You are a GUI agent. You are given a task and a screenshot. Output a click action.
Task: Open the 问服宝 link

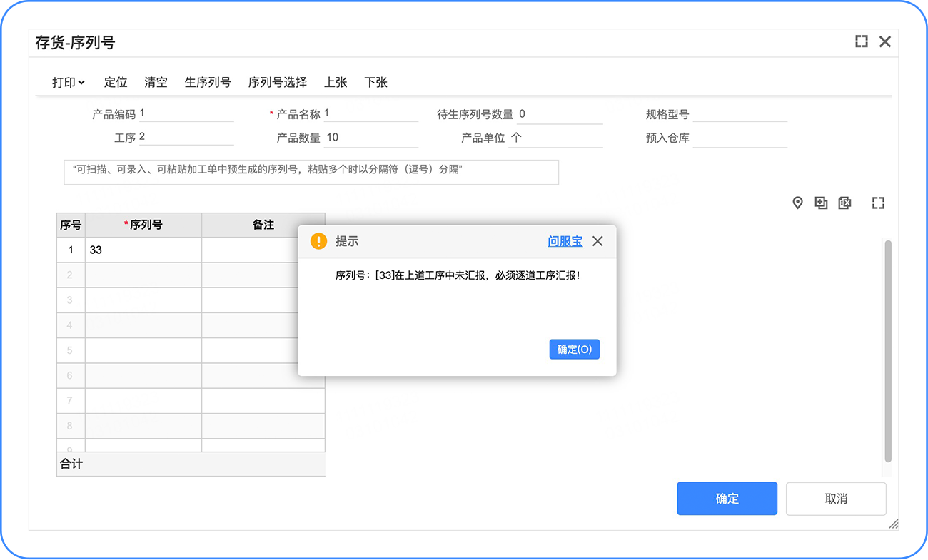click(x=565, y=241)
